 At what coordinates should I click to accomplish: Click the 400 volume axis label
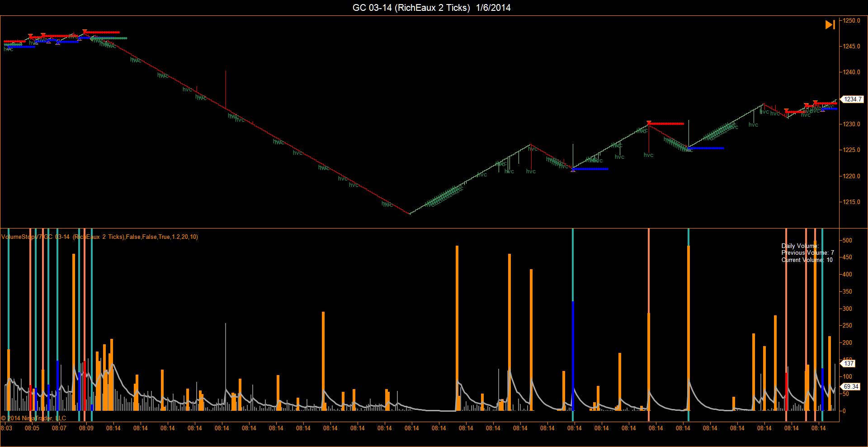847,275
